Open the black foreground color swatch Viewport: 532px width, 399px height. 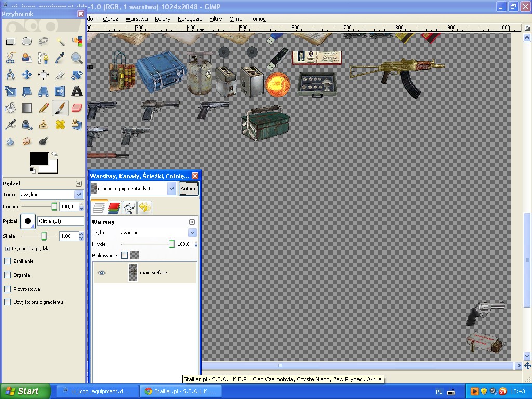pos(39,158)
